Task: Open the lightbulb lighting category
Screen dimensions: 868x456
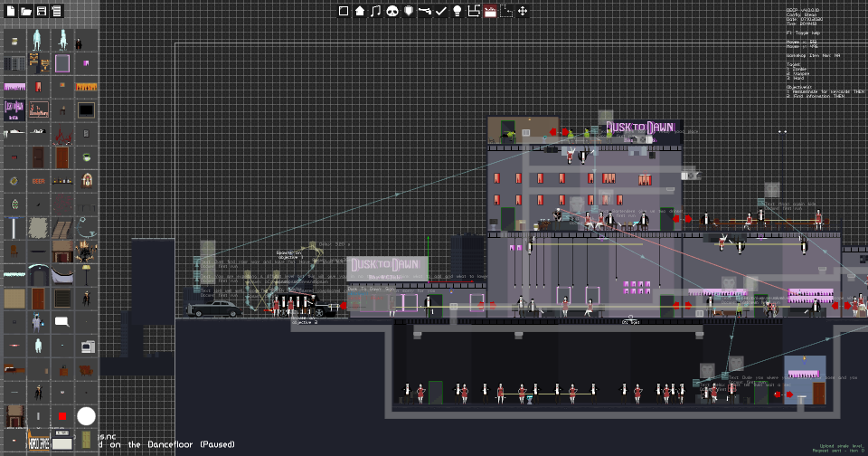Action: (x=458, y=11)
